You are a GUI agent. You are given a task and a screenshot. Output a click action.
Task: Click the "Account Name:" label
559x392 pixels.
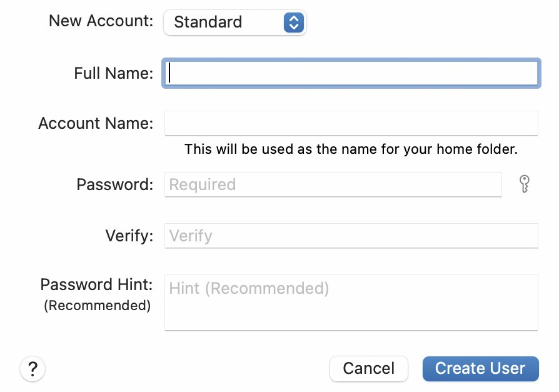pos(96,123)
